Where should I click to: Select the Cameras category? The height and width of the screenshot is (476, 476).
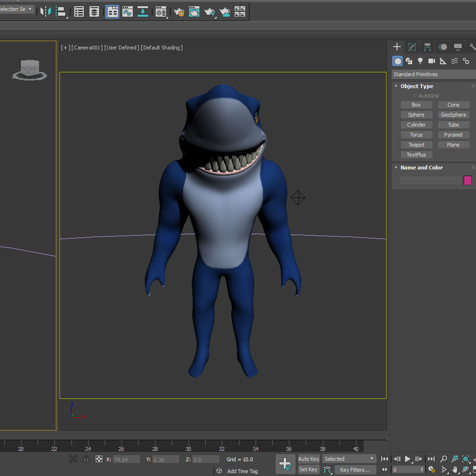[x=431, y=61]
